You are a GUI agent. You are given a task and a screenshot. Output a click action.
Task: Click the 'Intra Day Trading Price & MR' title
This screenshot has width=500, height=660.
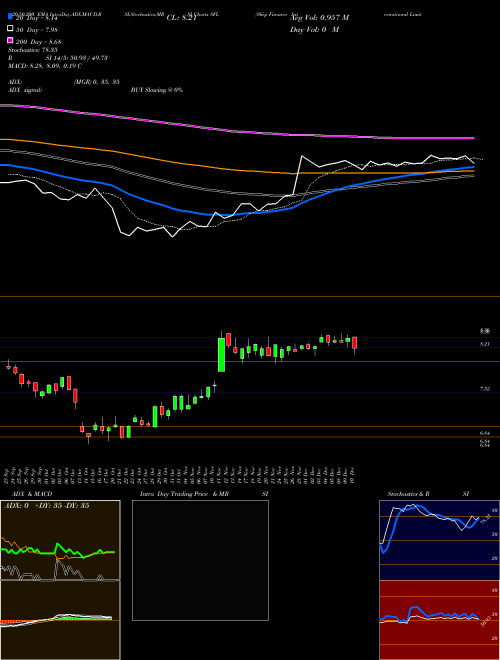(184, 494)
